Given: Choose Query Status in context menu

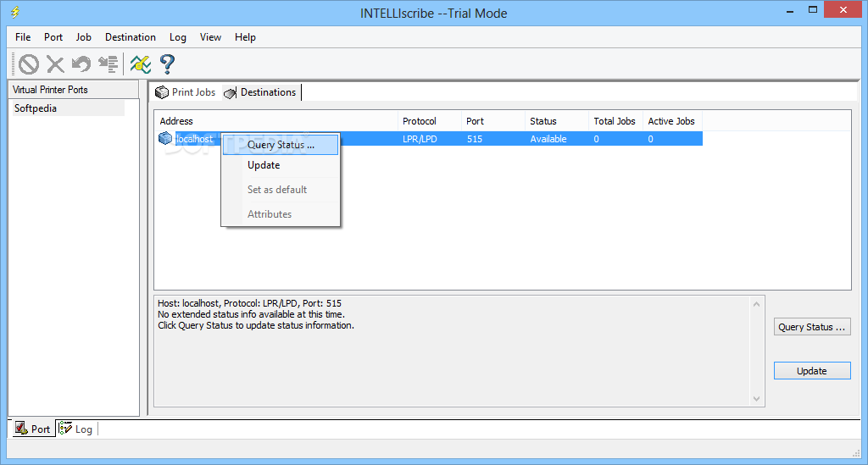Looking at the screenshot, I should click(x=281, y=145).
